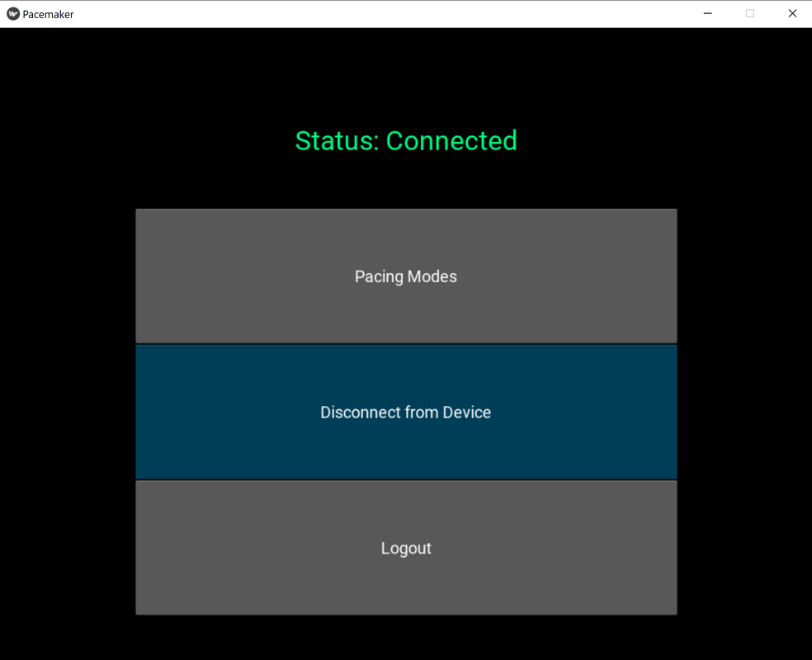Click Disconnect from Device button
Screen dimensions: 812x660
[406, 412]
